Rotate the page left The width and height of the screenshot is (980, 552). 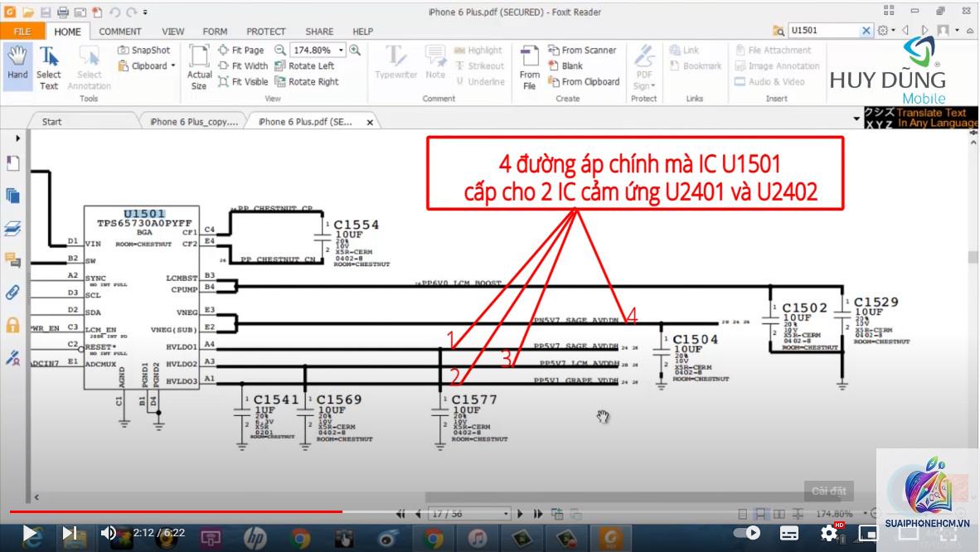tap(304, 65)
